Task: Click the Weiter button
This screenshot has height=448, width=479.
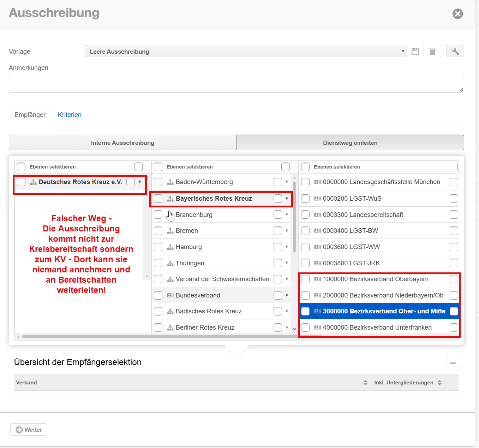Action: pos(29,430)
